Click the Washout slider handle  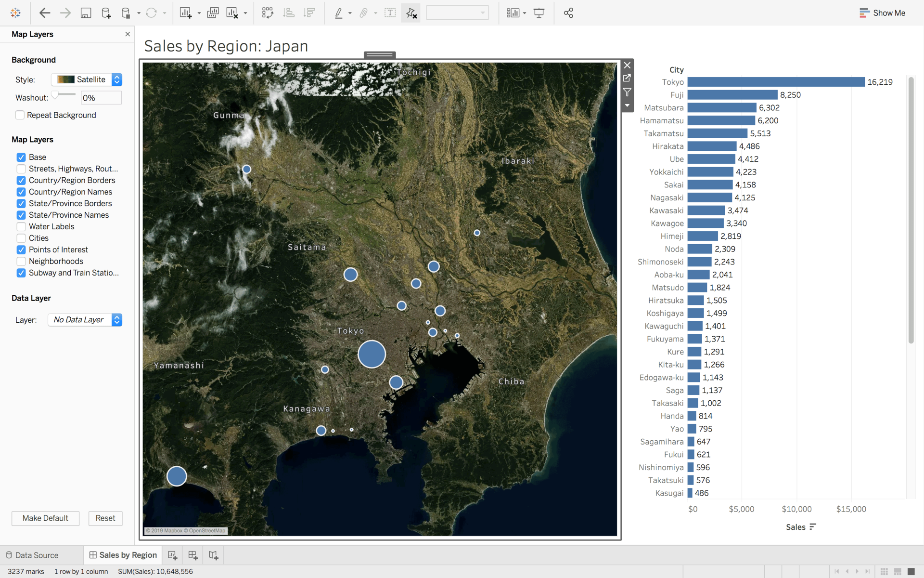point(55,95)
